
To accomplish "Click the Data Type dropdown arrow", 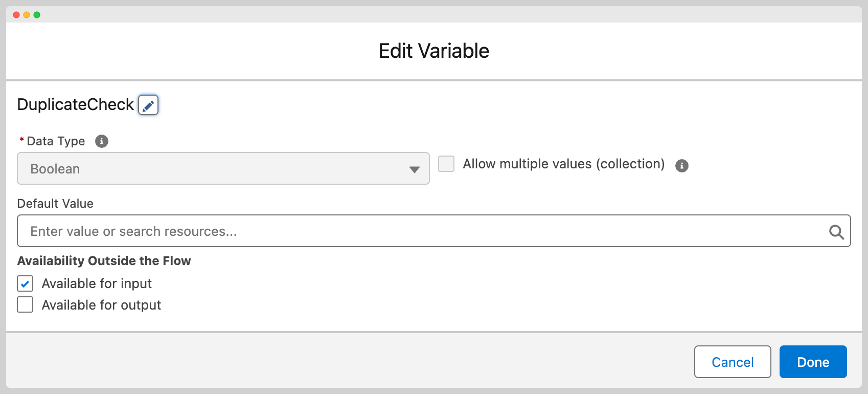I will click(x=414, y=169).
